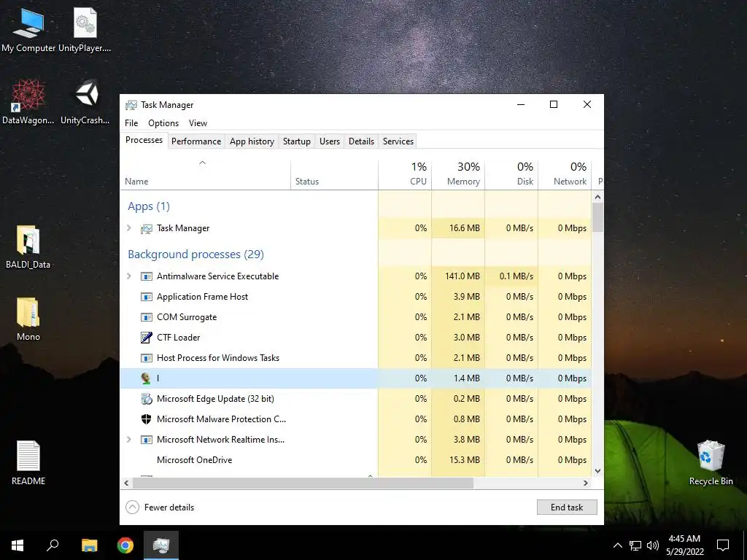Select Microsoft OneDrive process row
747x560 pixels.
click(x=356, y=460)
